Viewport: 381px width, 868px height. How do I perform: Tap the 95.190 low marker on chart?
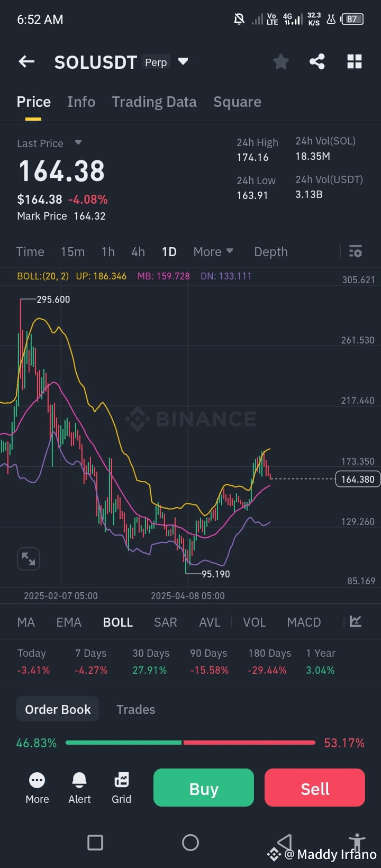pyautogui.click(x=215, y=574)
